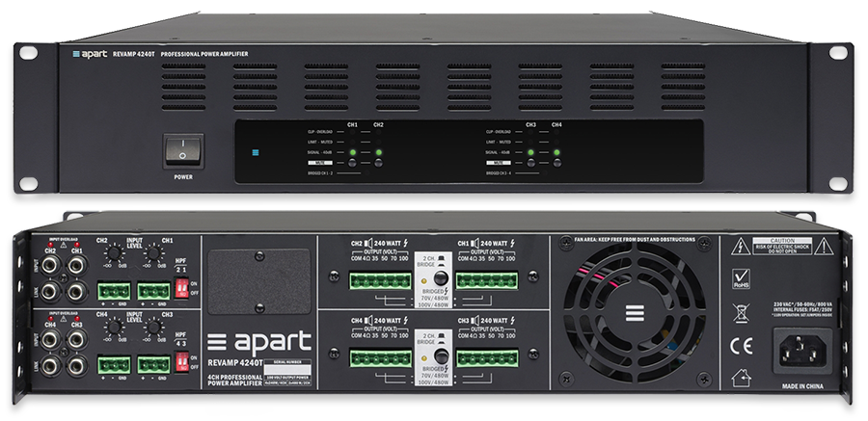The image size is (868, 421).
Task: Adjust the CH2 input level knob
Action: 115,252
